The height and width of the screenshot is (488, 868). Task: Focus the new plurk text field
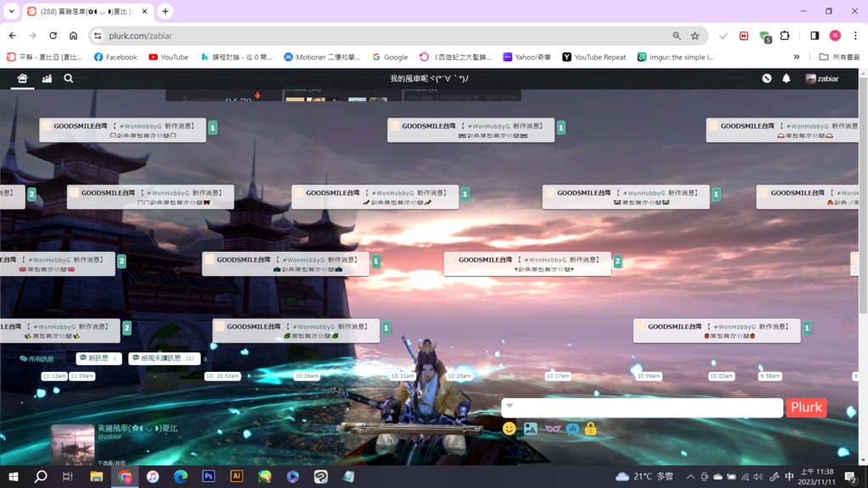643,408
